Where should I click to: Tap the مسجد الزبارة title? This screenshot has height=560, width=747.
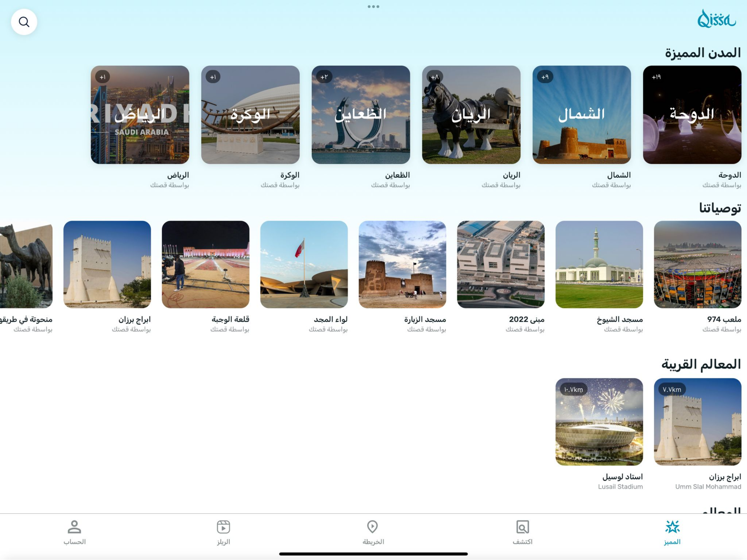[425, 319]
